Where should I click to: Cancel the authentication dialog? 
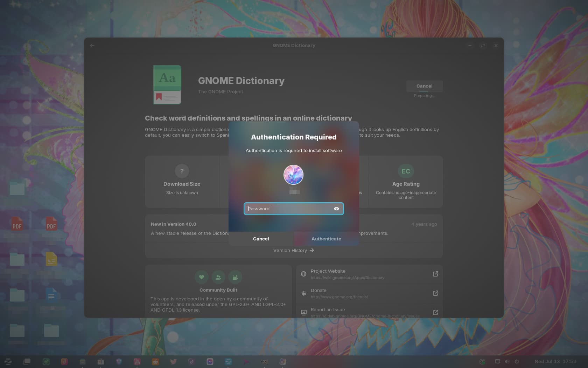(x=261, y=239)
